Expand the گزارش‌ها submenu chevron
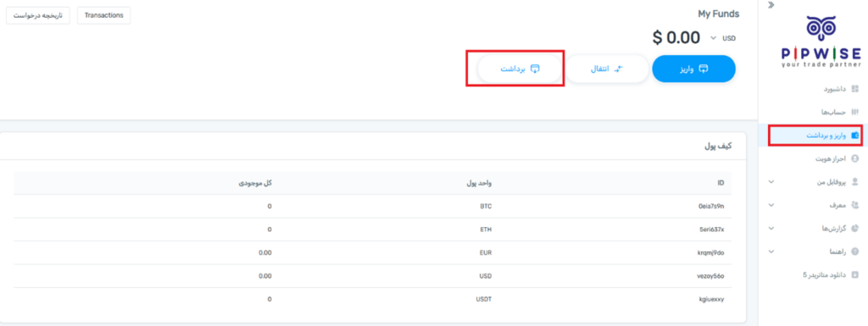 click(x=771, y=228)
